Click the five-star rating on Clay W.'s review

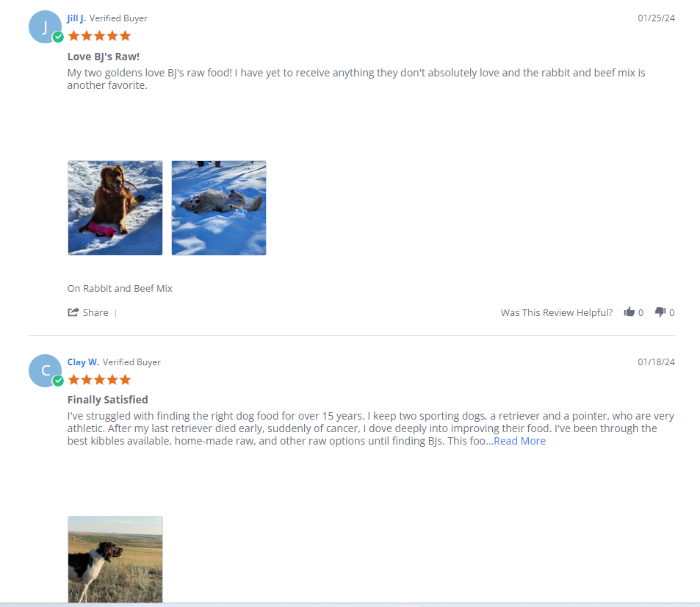[x=100, y=380]
